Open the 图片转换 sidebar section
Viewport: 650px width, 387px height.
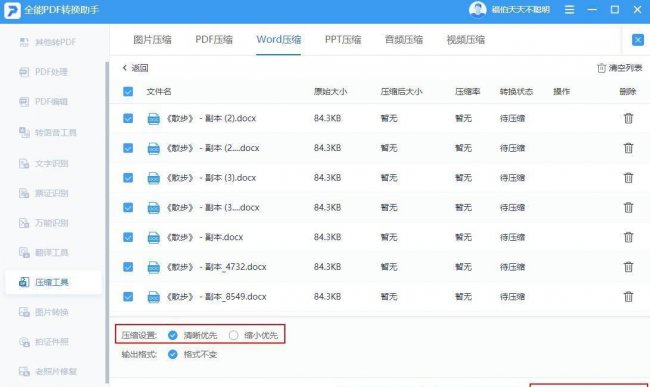pyautogui.click(x=44, y=312)
